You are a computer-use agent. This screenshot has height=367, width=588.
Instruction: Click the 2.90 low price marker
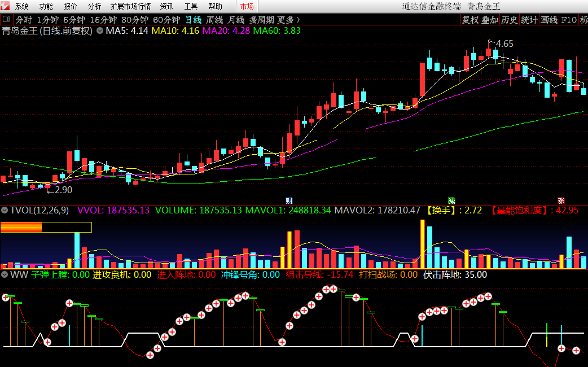63,190
